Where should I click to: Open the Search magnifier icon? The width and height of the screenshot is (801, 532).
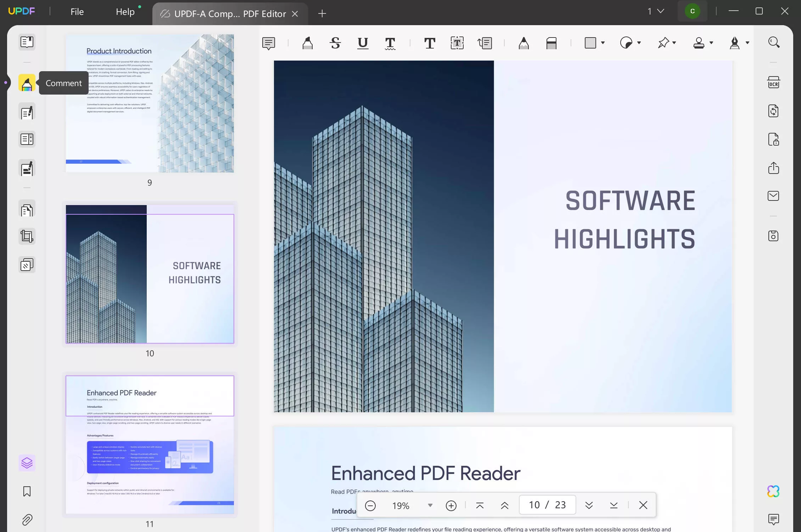click(774, 43)
